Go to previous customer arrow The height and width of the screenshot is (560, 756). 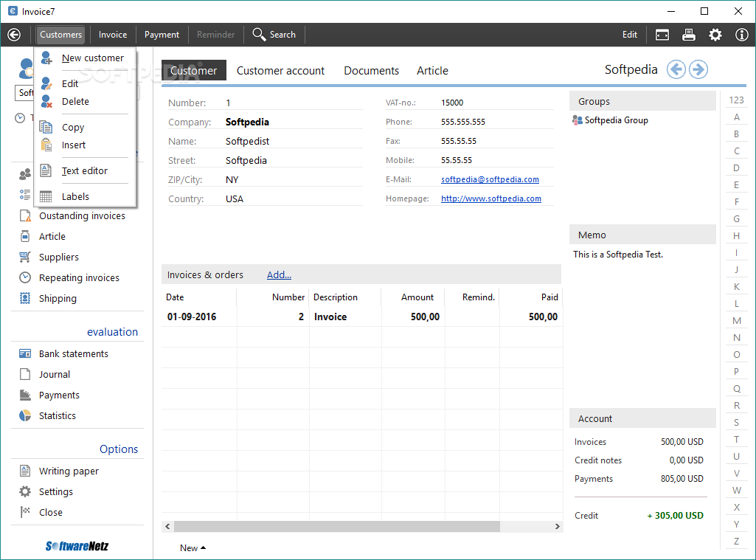coord(676,69)
